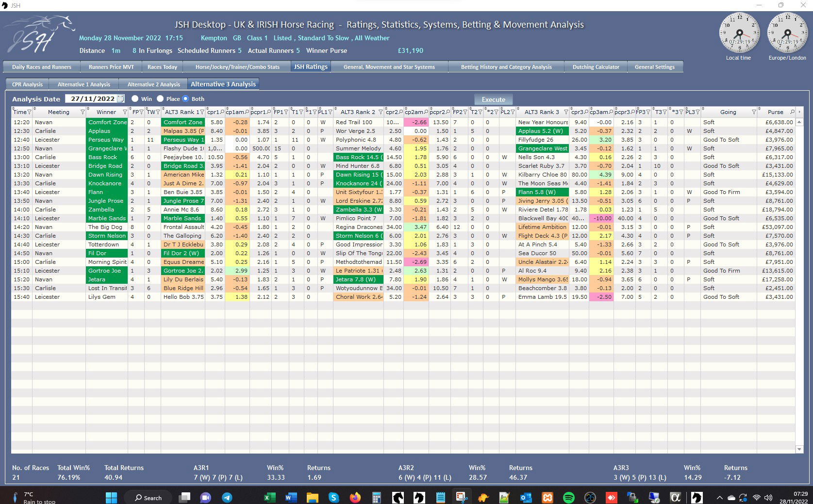Select the Win radio button
813x504 pixels.
point(135,98)
